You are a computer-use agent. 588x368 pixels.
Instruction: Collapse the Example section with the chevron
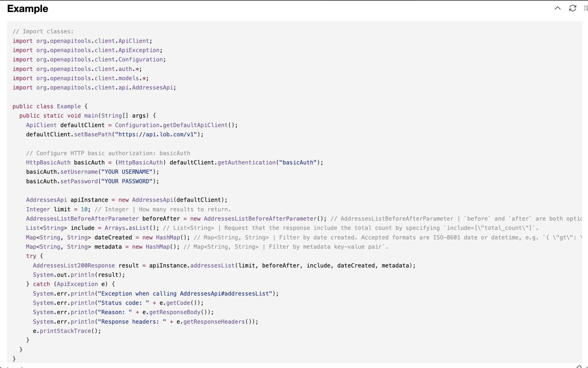click(x=557, y=8)
